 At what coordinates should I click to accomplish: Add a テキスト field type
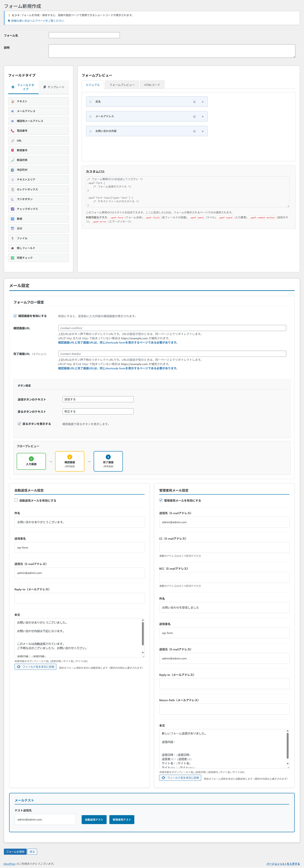[x=38, y=101]
